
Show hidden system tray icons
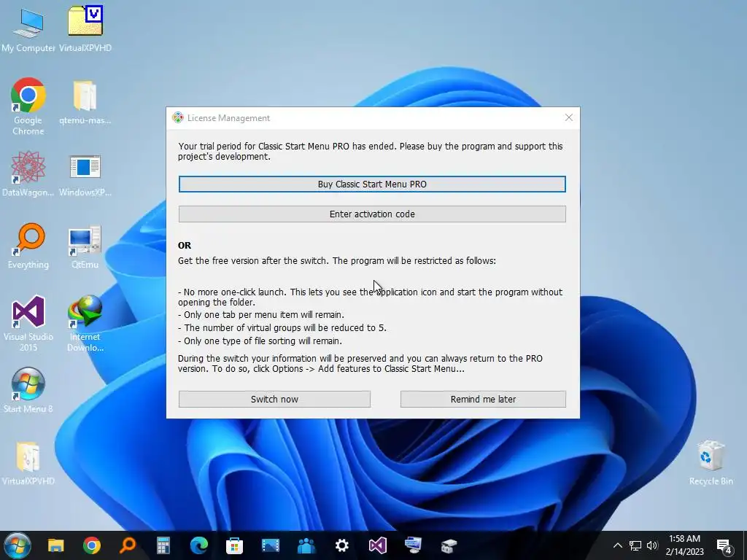coord(617,545)
